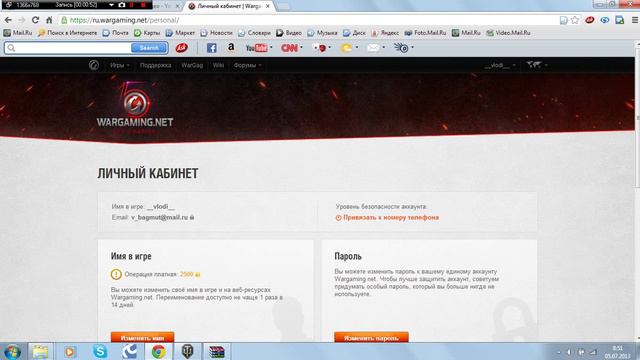640x360 pixels.
Task: Open the Chrome menu hamburger icon
Action: 635,20
